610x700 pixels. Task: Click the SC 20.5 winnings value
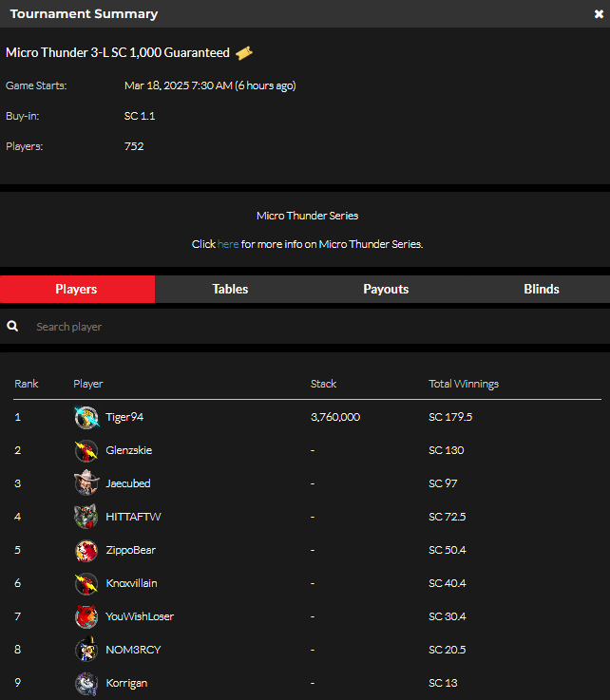pyautogui.click(x=447, y=650)
